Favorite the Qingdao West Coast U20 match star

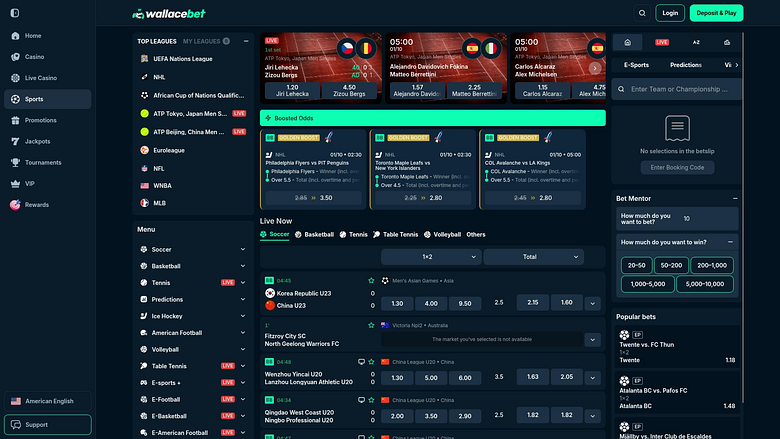(x=371, y=400)
